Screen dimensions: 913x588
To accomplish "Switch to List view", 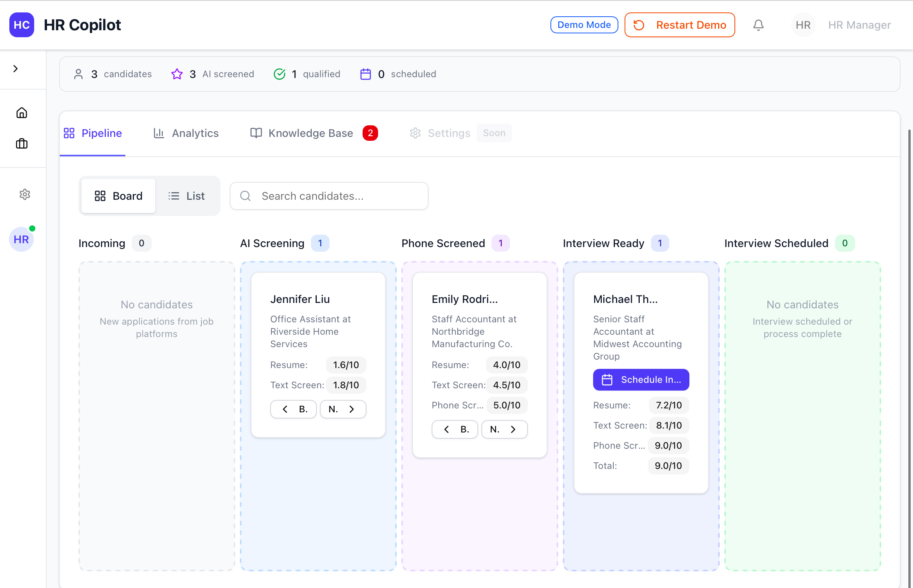I will click(x=187, y=196).
